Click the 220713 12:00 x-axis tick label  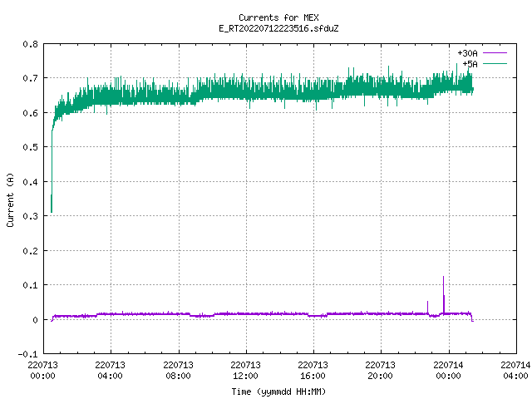click(245, 370)
